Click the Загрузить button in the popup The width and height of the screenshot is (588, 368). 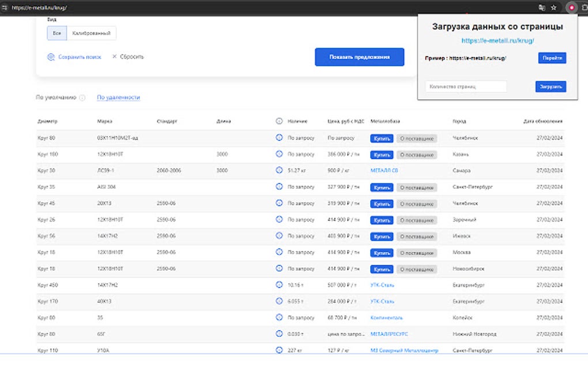(551, 87)
